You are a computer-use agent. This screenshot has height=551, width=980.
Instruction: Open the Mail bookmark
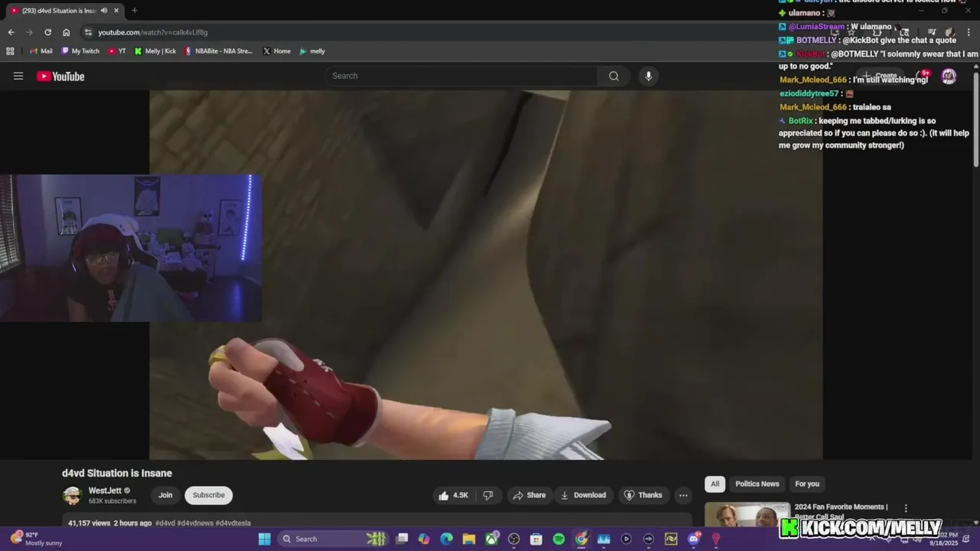tap(41, 51)
